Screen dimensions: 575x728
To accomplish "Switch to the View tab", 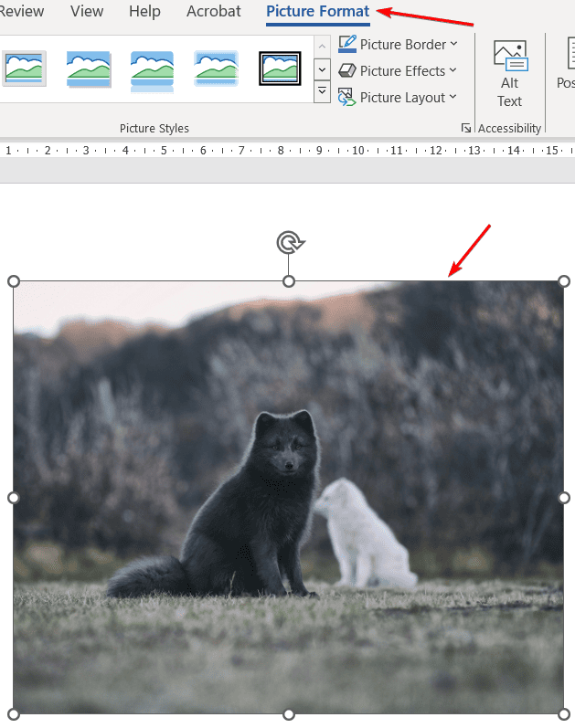I will pyautogui.click(x=87, y=12).
